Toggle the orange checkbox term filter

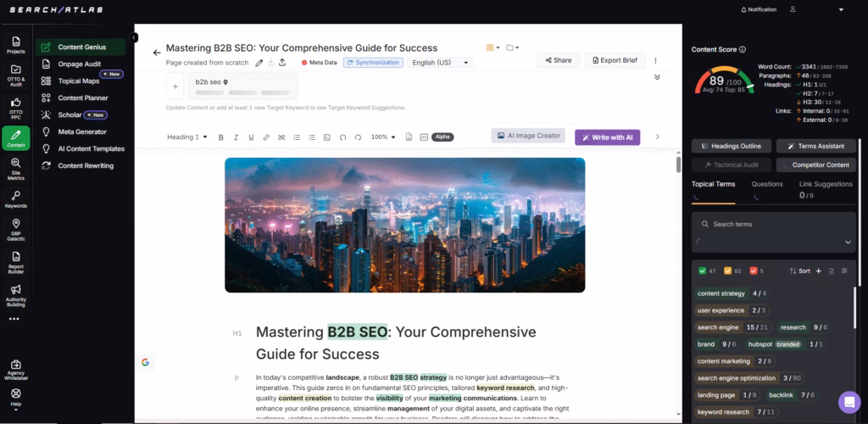click(727, 271)
